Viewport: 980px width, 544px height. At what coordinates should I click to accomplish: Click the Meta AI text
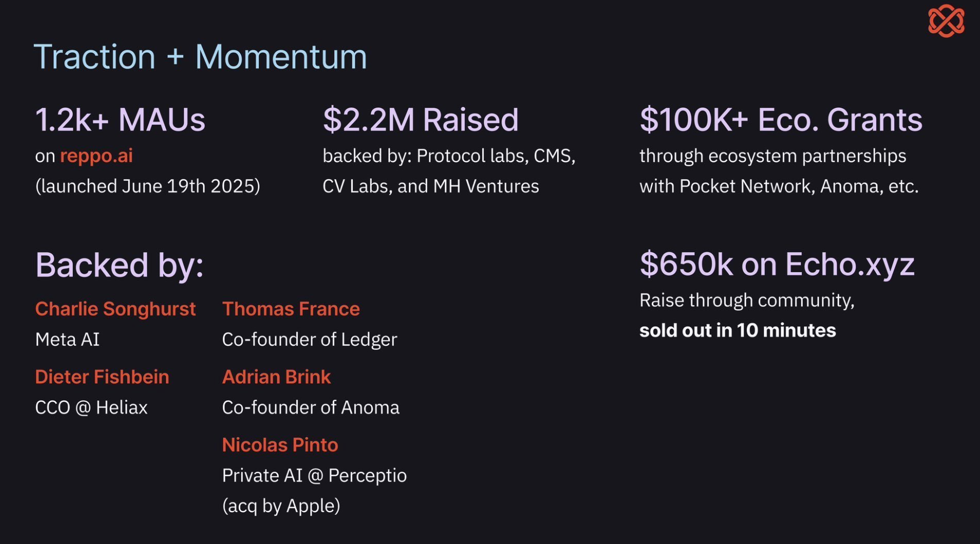point(67,340)
